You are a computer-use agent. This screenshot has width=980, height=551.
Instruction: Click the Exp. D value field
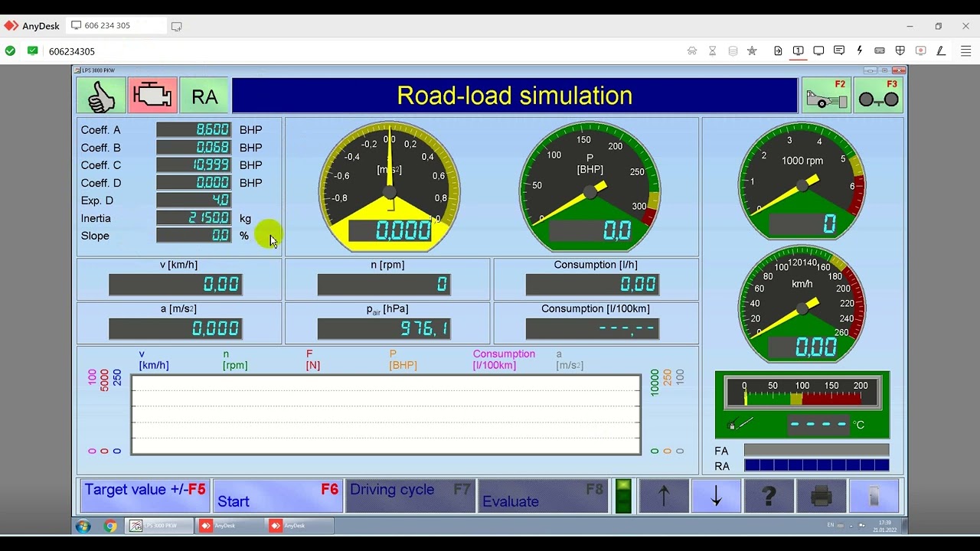coord(194,201)
